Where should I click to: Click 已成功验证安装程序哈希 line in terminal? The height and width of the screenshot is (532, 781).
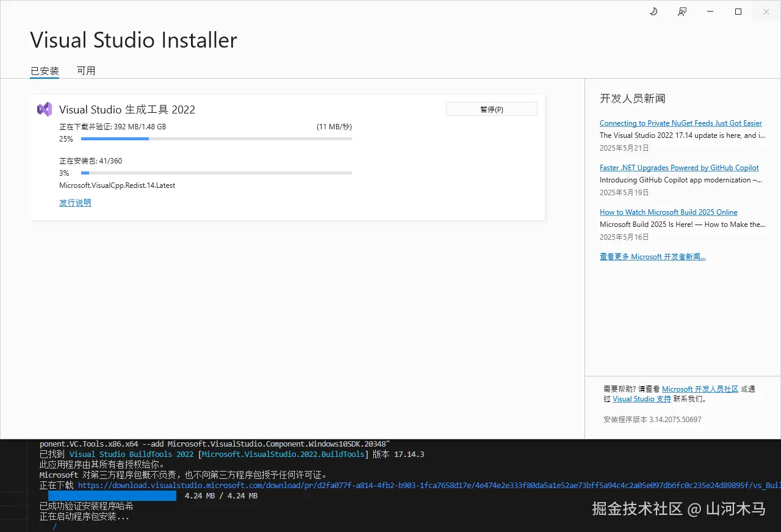coord(86,506)
